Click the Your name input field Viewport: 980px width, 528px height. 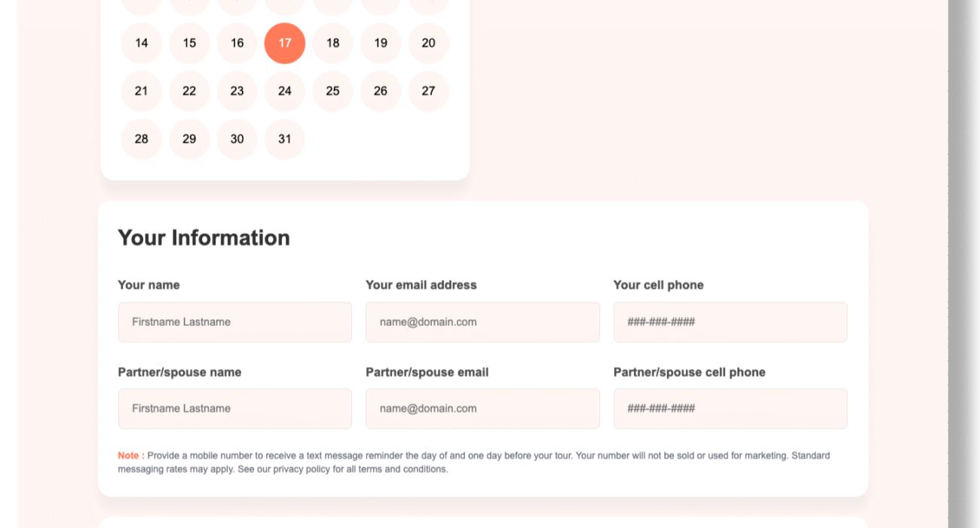tap(234, 322)
